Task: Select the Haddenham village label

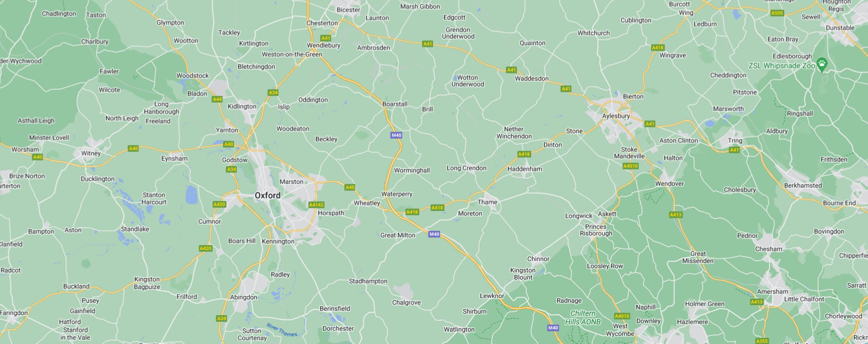Action: coord(524,169)
